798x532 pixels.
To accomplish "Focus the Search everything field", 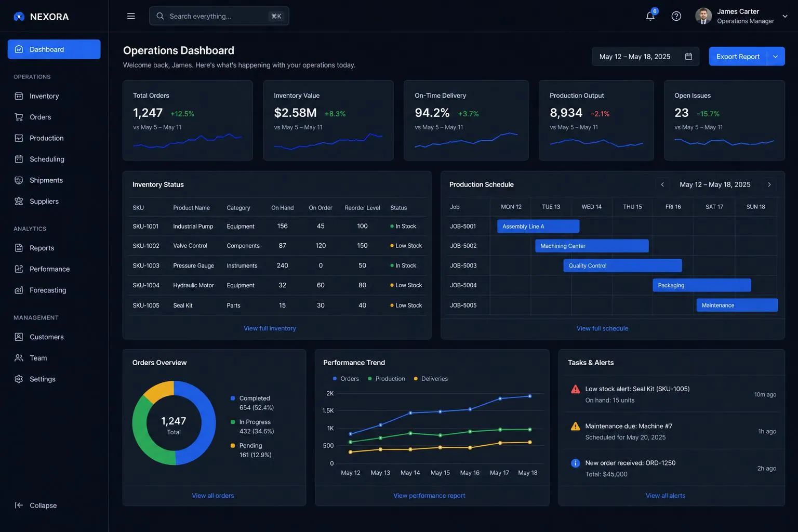I will point(219,16).
